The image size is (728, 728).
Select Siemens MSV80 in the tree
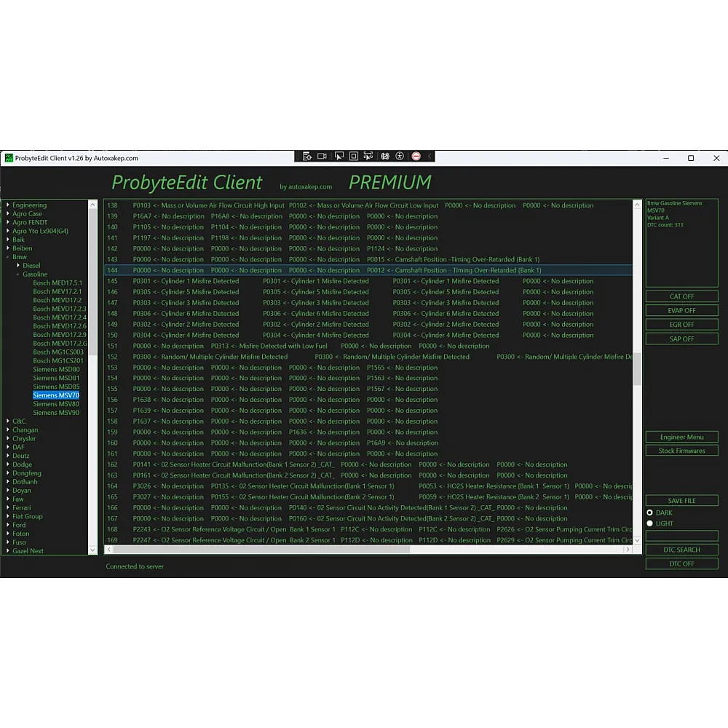[x=56, y=404]
